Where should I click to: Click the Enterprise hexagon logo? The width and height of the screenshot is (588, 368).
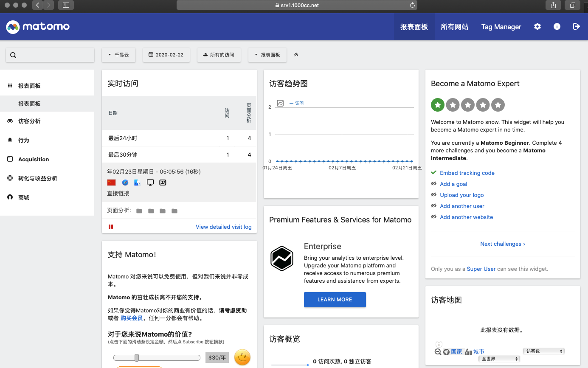click(x=282, y=258)
